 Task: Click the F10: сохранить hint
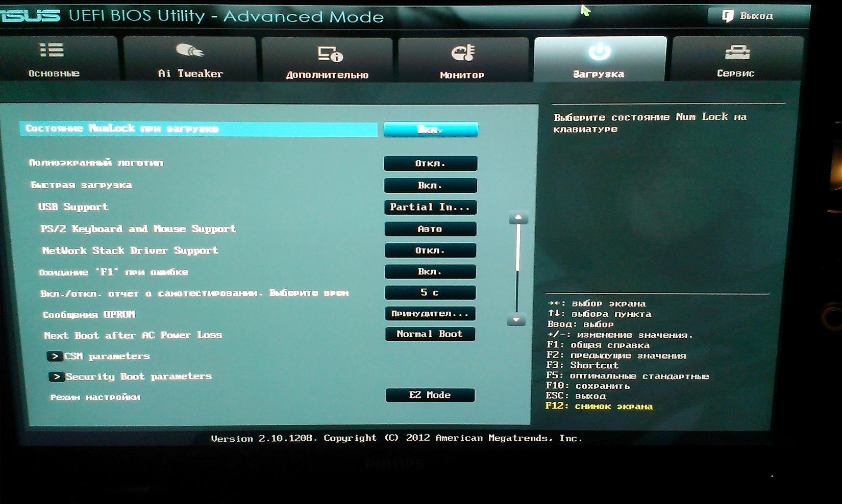588,386
